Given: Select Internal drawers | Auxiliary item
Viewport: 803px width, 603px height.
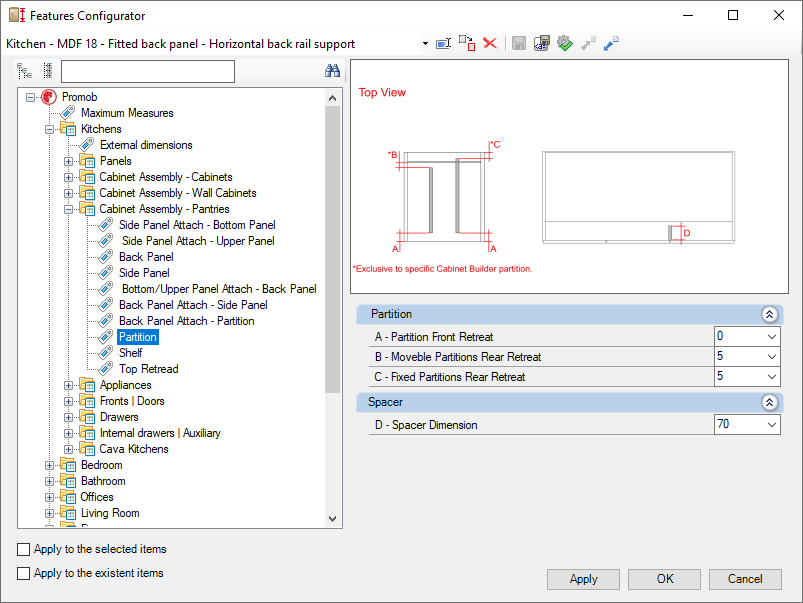Looking at the screenshot, I should click(x=160, y=433).
